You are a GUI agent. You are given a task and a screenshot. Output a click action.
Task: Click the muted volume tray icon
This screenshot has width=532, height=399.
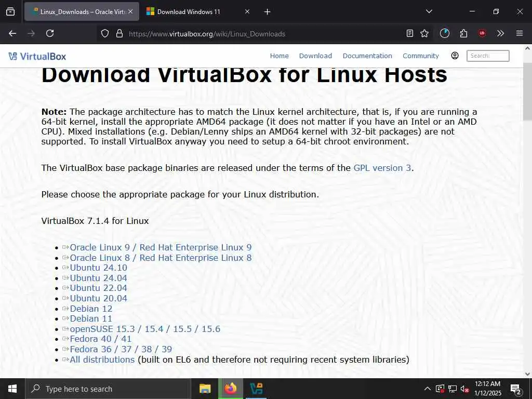pyautogui.click(x=464, y=389)
